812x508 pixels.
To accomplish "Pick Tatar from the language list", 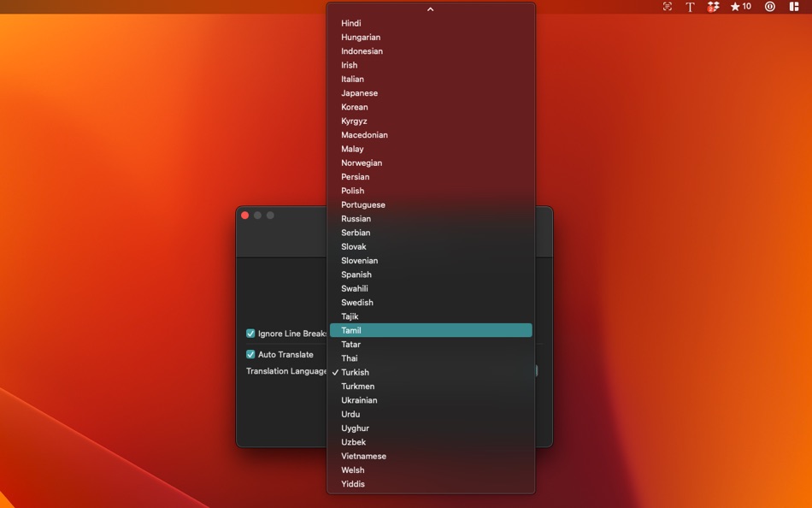I will (x=431, y=344).
